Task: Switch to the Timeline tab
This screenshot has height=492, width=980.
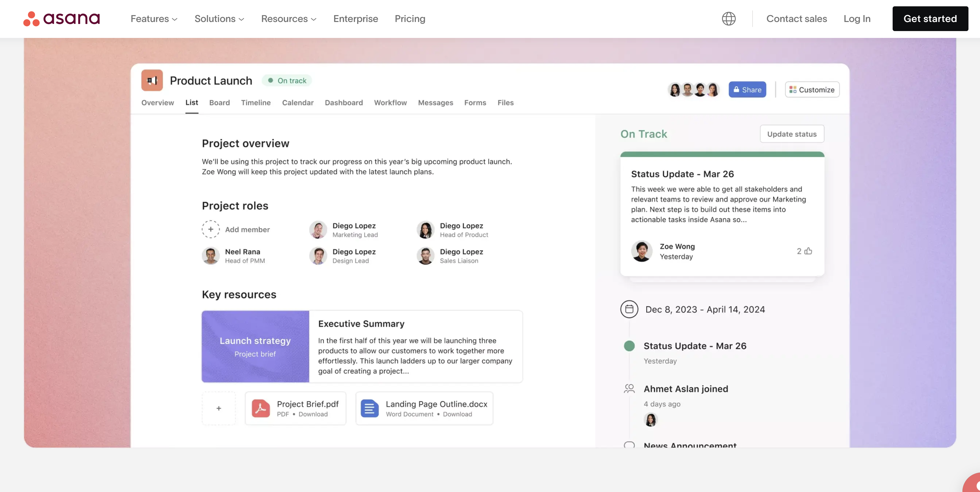Action: (256, 103)
